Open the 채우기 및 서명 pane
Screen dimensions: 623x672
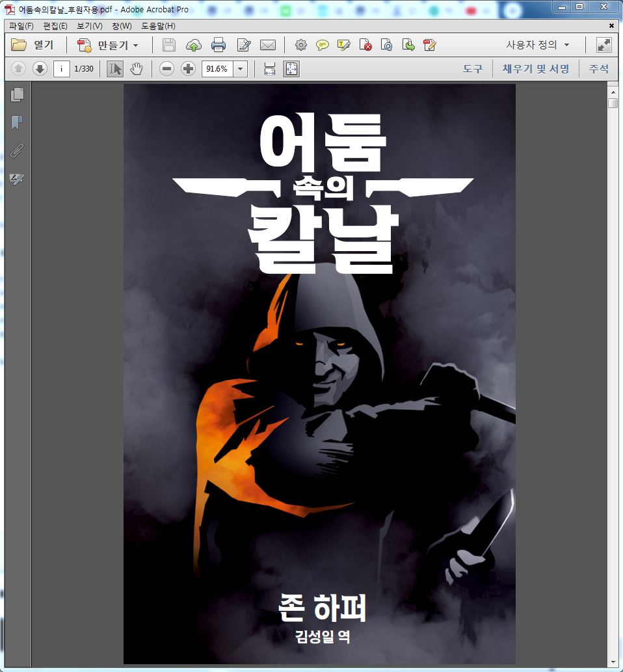pyautogui.click(x=536, y=69)
